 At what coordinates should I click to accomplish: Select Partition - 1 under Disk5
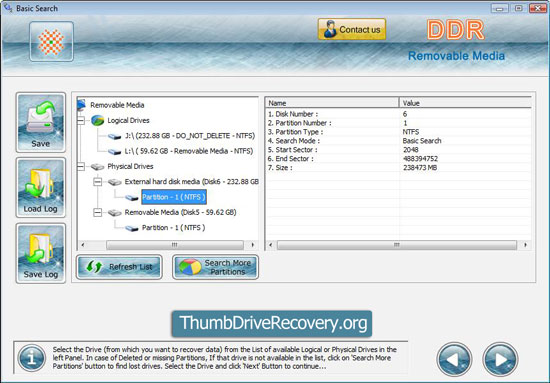173,228
